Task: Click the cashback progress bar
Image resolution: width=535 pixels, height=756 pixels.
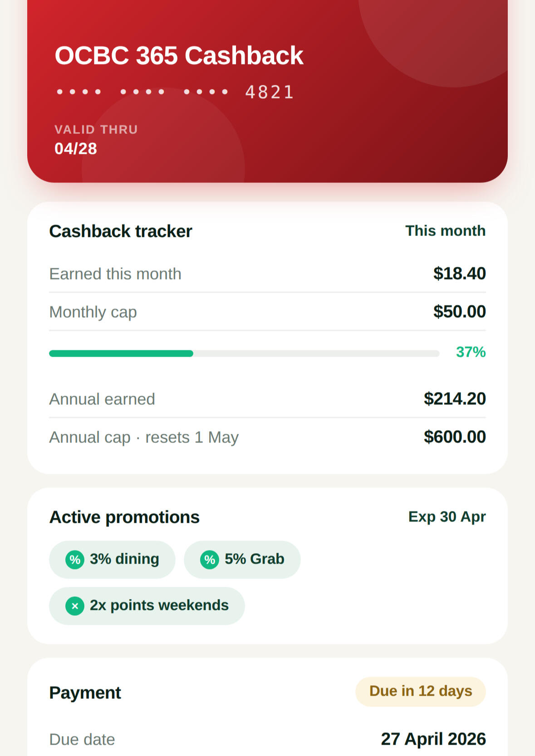Action: click(x=244, y=353)
